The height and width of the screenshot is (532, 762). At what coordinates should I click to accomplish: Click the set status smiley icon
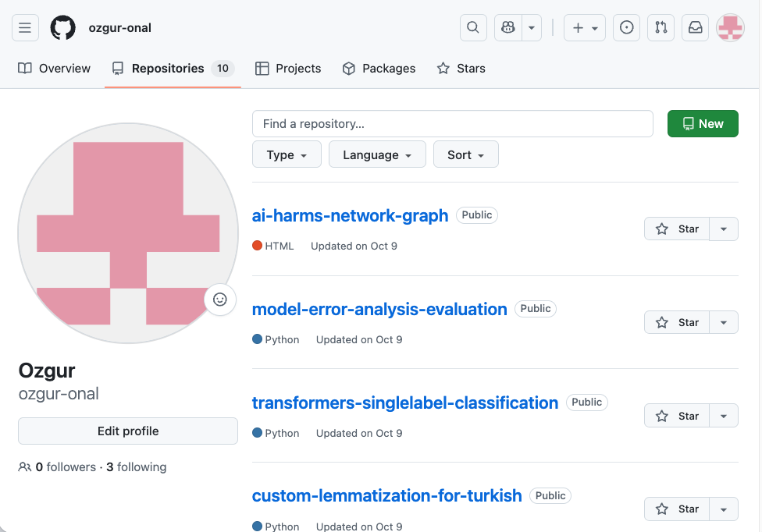(x=220, y=299)
